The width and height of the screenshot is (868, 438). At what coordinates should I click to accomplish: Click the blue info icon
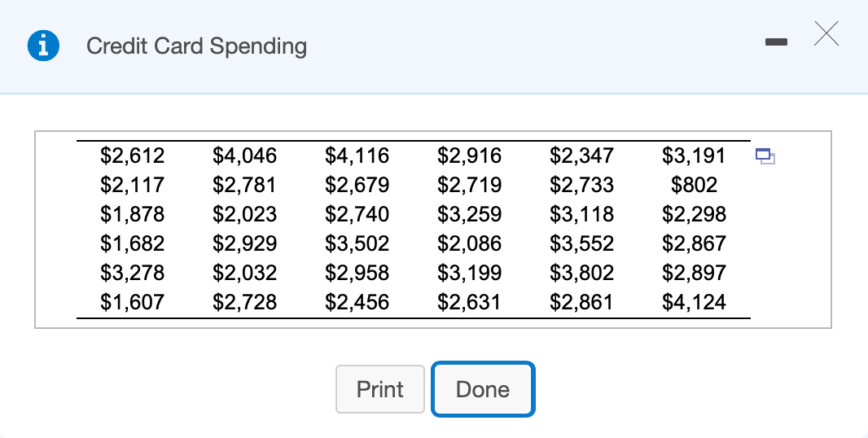click(44, 46)
